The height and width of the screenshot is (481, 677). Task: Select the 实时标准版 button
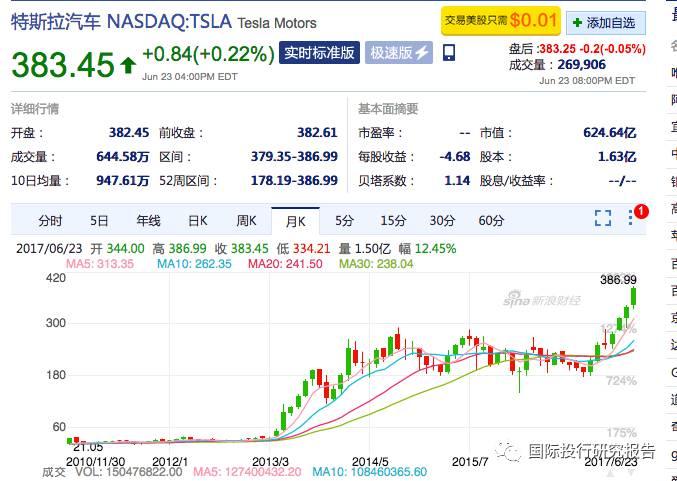click(319, 53)
